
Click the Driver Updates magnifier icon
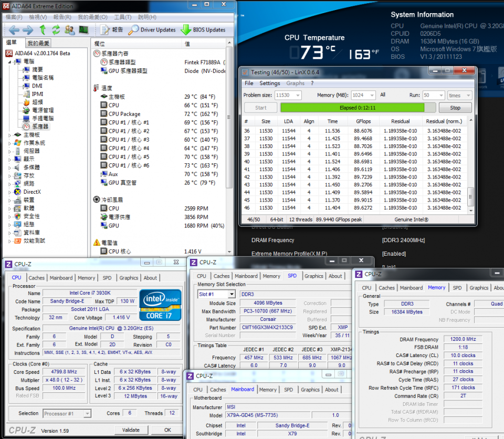[x=134, y=30]
